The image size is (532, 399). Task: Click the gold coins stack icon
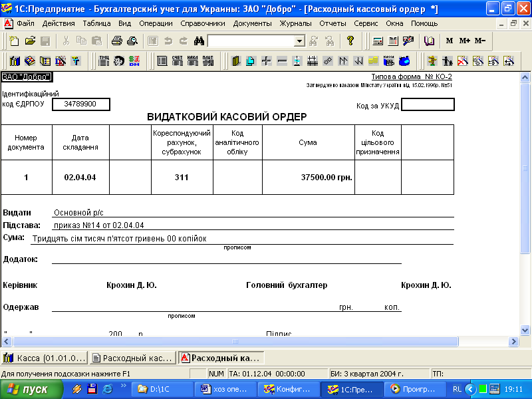pyautogui.click(x=373, y=61)
